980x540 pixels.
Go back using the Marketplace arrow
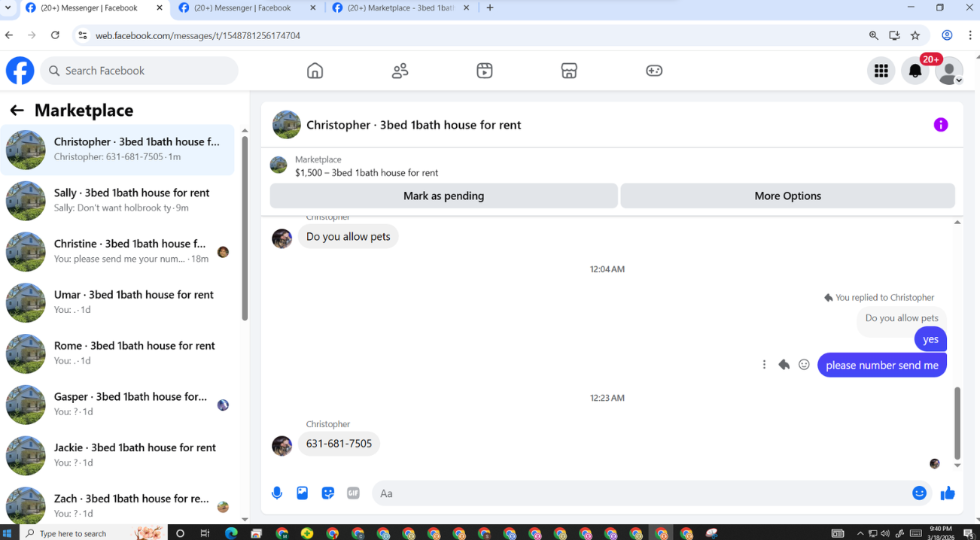[17, 111]
